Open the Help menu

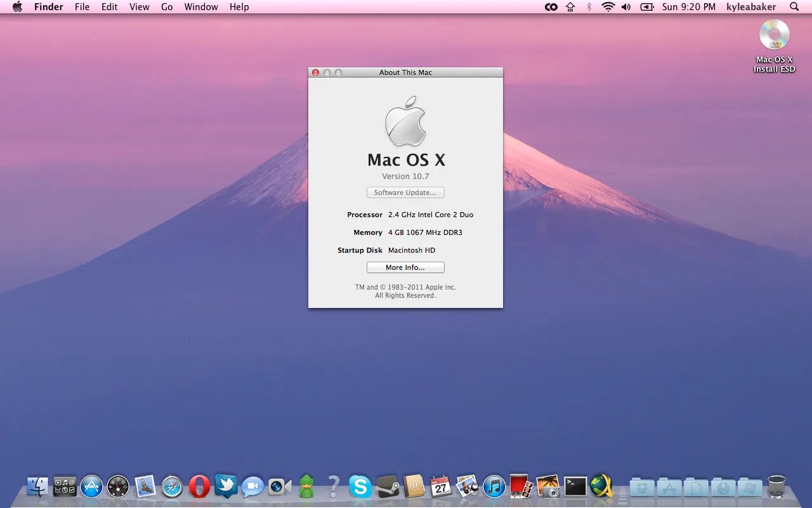[239, 7]
